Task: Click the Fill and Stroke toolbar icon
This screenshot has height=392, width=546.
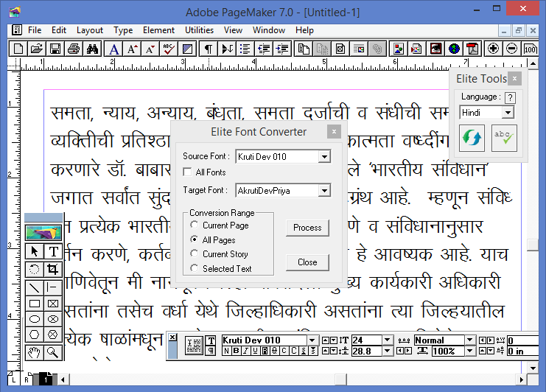Action: [187, 49]
